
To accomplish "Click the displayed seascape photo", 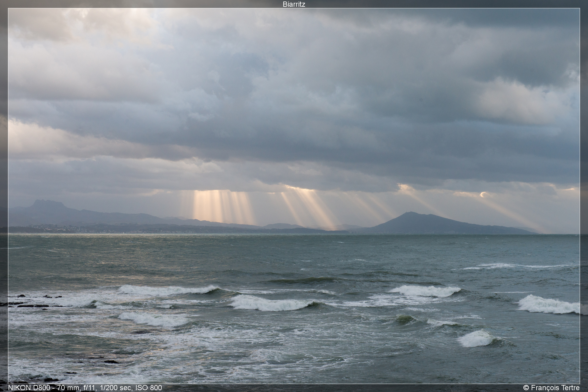I will pyautogui.click(x=294, y=196).
